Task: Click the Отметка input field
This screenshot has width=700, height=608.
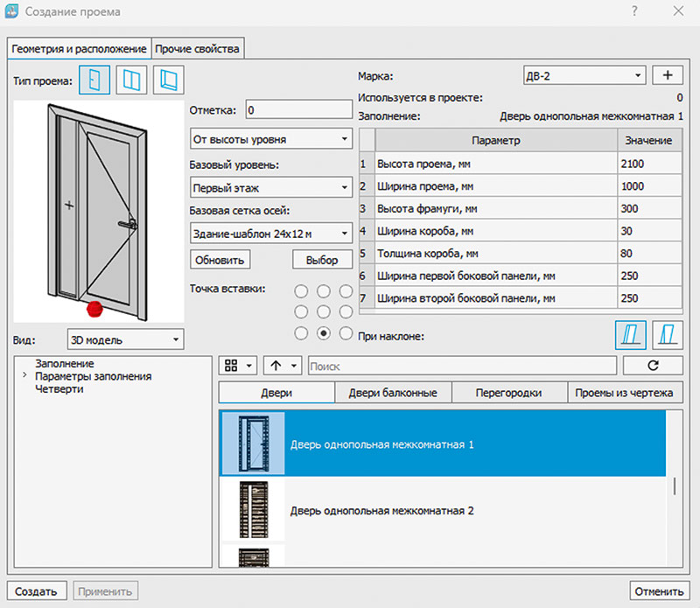Action: click(298, 110)
